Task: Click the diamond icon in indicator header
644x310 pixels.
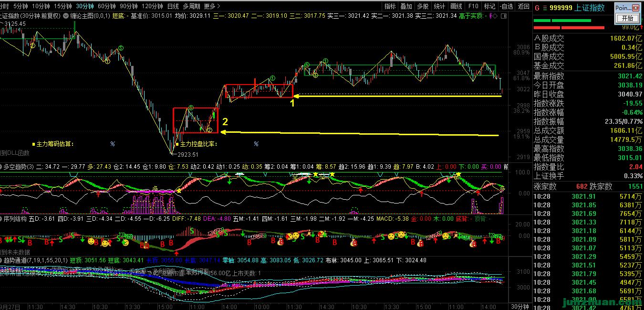Action: [494, 16]
